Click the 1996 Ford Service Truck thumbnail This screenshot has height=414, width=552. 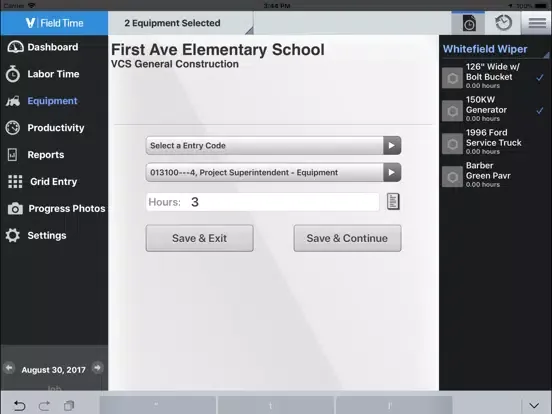(452, 144)
